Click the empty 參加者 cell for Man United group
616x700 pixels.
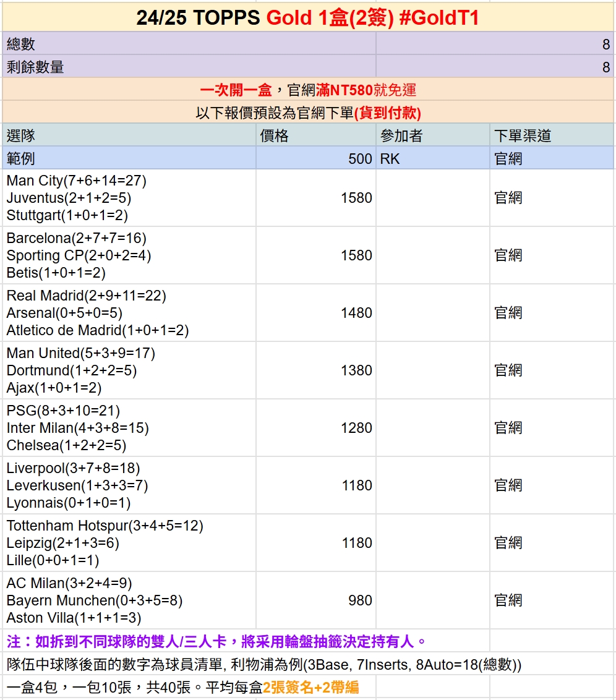(x=433, y=370)
